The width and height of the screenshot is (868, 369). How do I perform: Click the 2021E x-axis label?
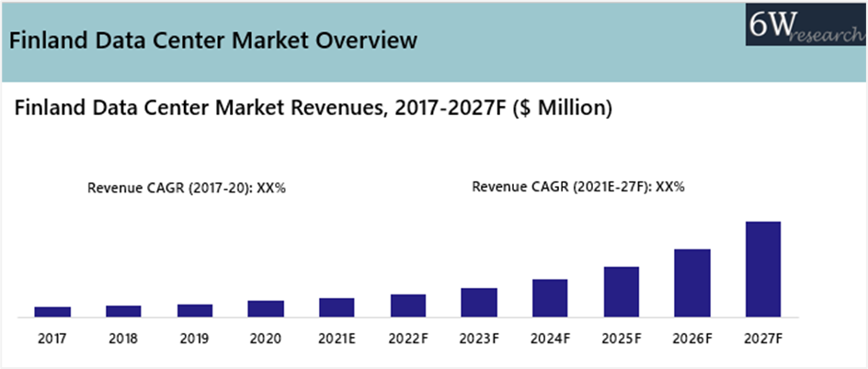tap(337, 339)
